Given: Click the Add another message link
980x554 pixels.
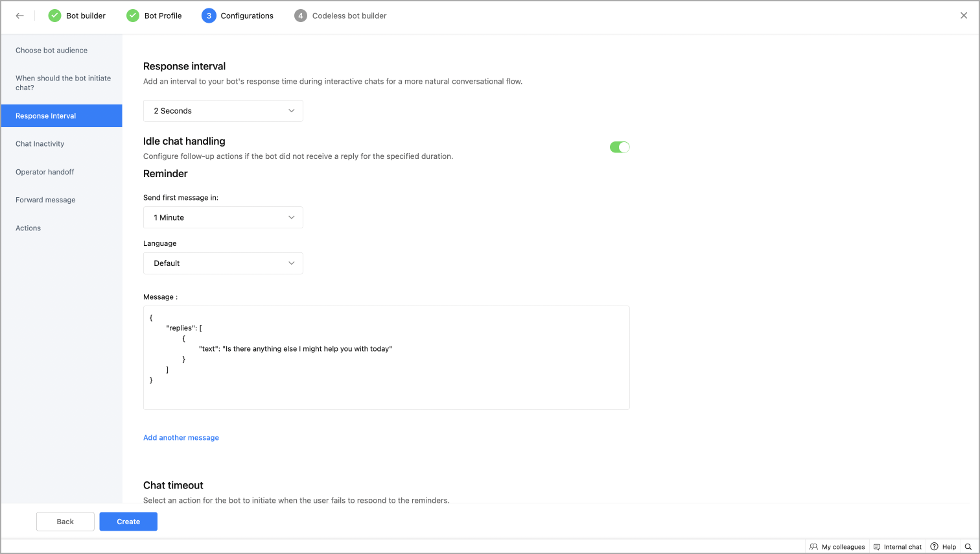Looking at the screenshot, I should (x=181, y=438).
